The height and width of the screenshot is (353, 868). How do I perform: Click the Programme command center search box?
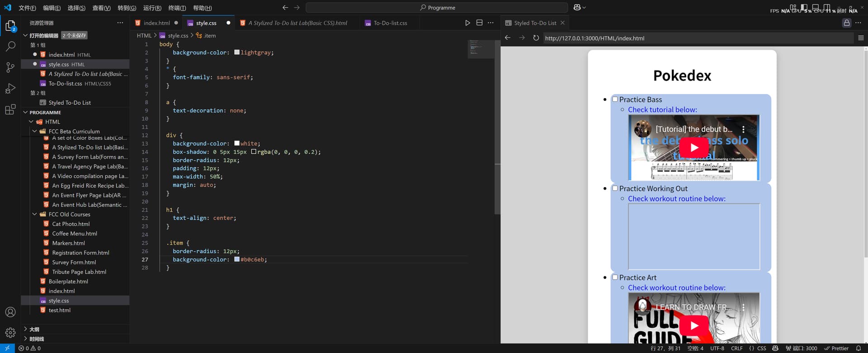coord(437,8)
